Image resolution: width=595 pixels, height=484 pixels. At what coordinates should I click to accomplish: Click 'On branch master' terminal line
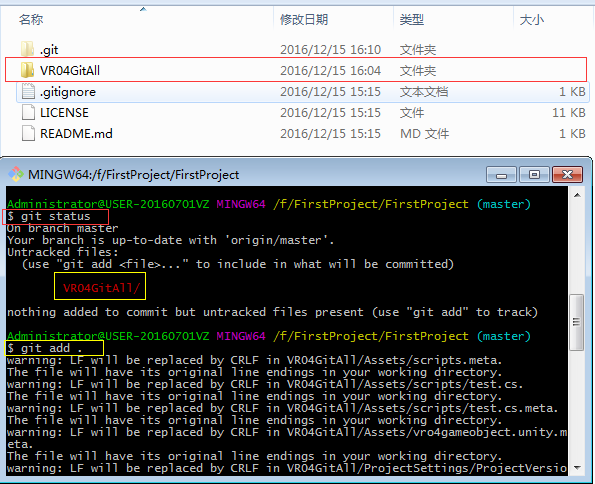coord(63,228)
